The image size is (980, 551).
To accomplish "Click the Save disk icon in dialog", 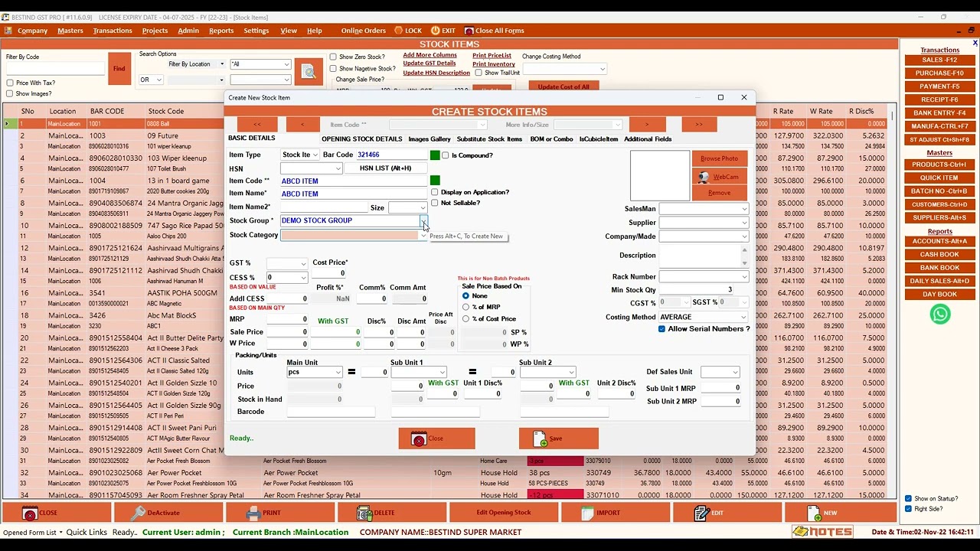I will pyautogui.click(x=541, y=439).
